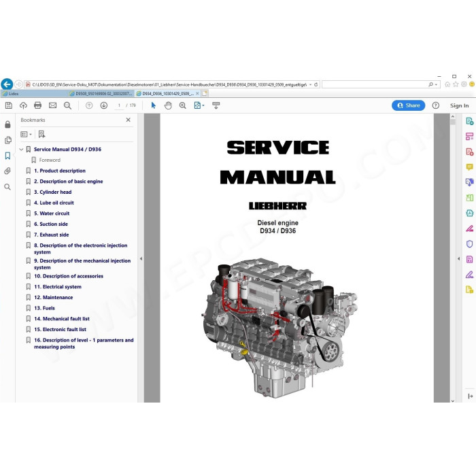Switch to the Lidos tab
This screenshot has width=476, height=476.
[33, 94]
